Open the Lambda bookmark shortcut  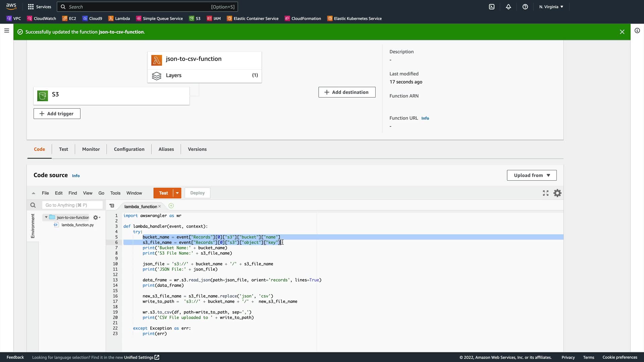pyautogui.click(x=119, y=18)
